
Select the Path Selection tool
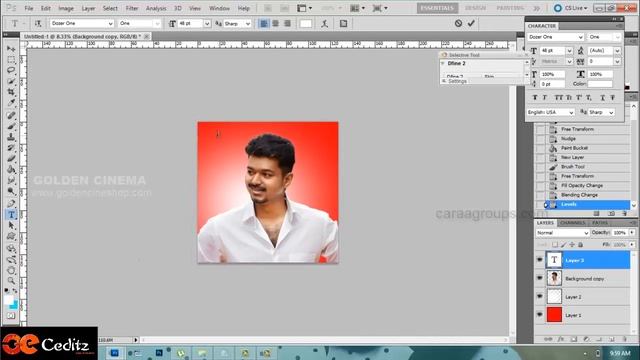click(x=11, y=225)
